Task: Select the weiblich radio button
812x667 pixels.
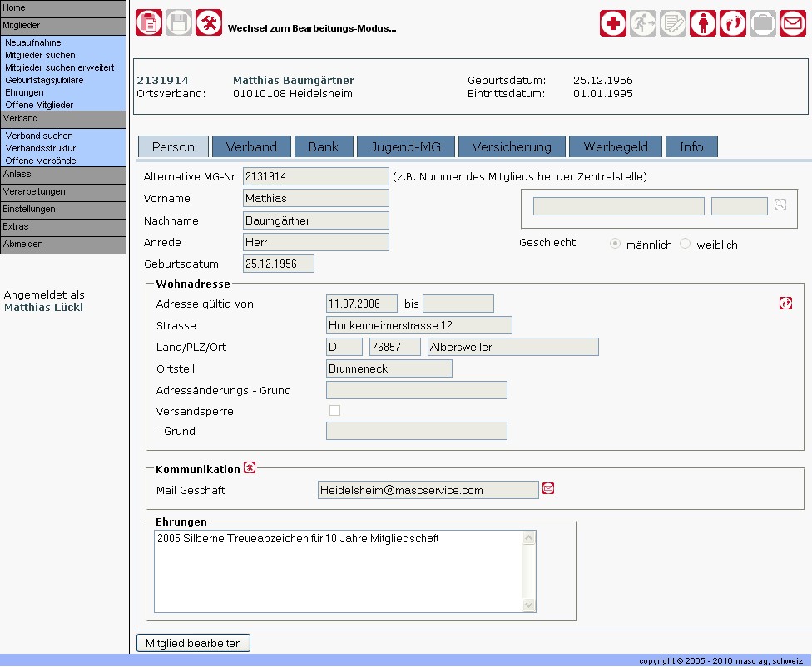Action: coord(686,245)
